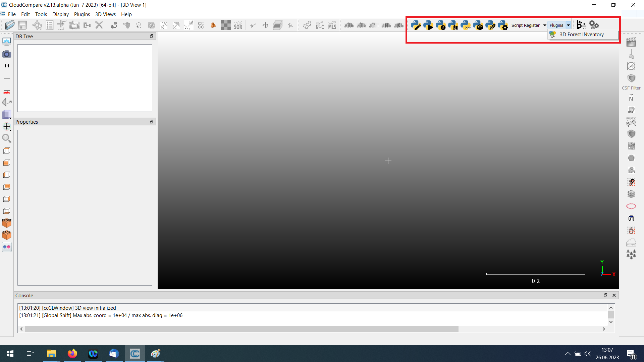The width and height of the screenshot is (644, 362).
Task: Float the Properties panel
Action: [x=152, y=122]
